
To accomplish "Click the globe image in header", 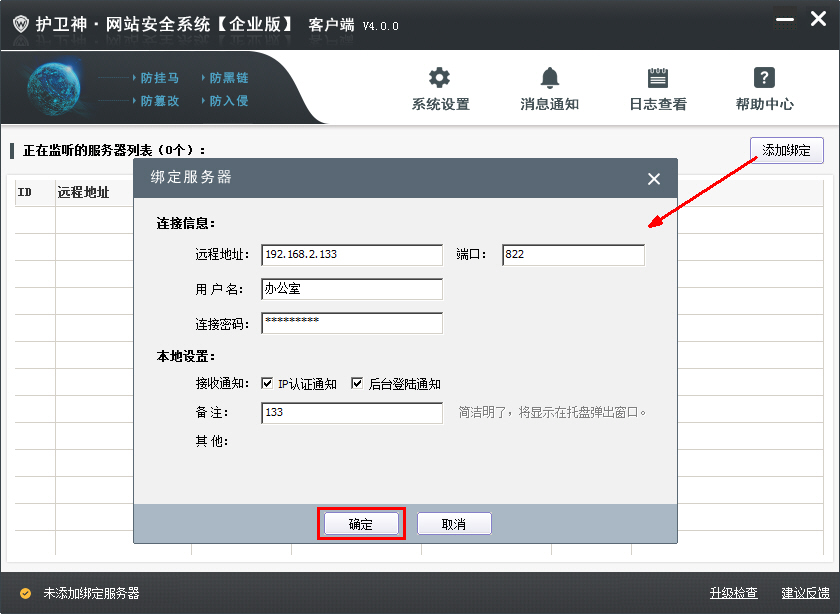I will pos(54,88).
